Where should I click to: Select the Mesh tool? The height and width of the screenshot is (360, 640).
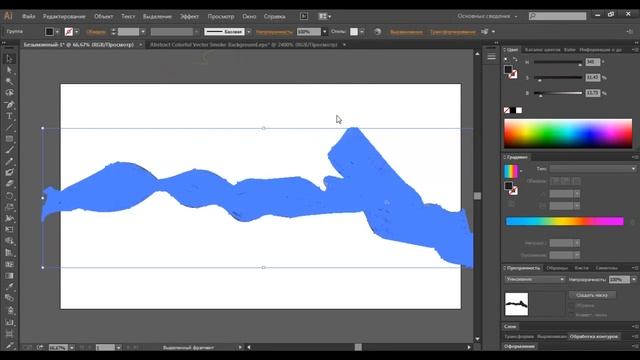click(9, 264)
